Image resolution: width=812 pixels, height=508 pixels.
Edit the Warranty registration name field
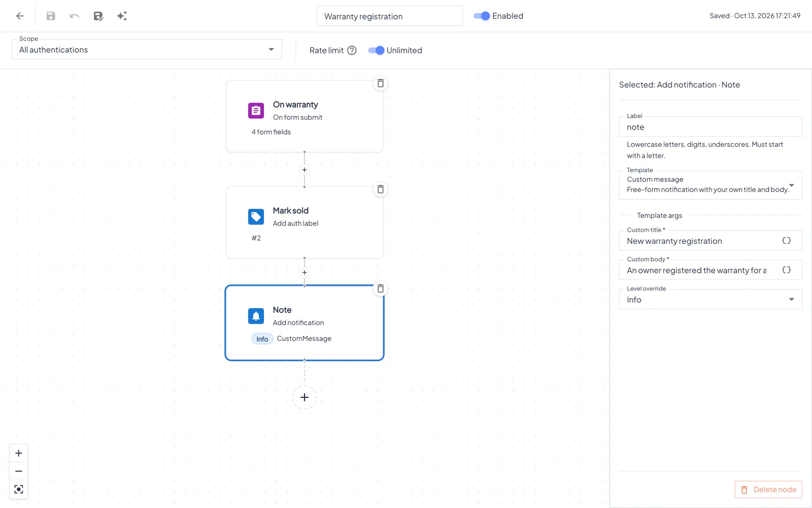[389, 16]
